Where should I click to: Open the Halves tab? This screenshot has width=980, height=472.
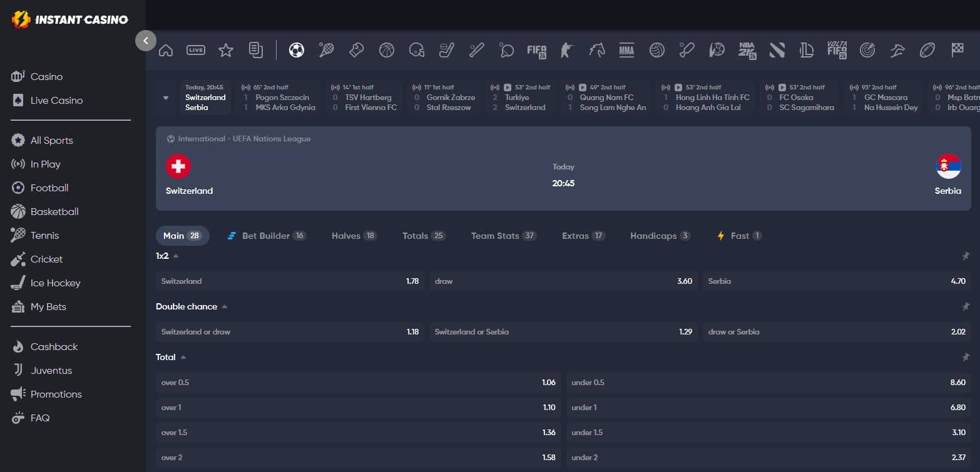tap(354, 236)
